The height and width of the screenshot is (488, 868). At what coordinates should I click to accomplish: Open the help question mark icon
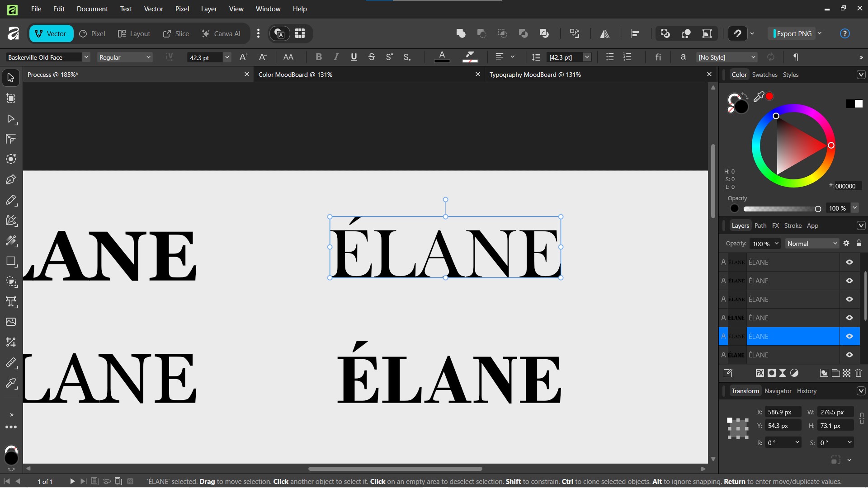tap(844, 33)
